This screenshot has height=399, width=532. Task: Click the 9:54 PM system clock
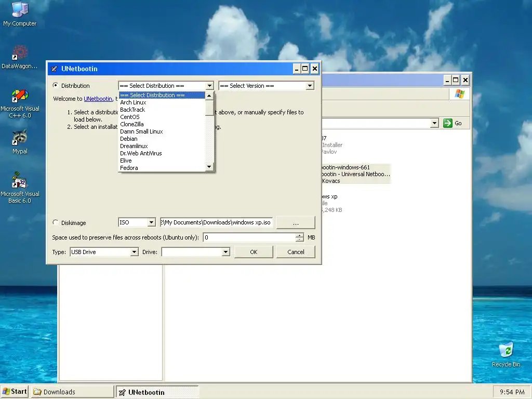[x=512, y=392]
